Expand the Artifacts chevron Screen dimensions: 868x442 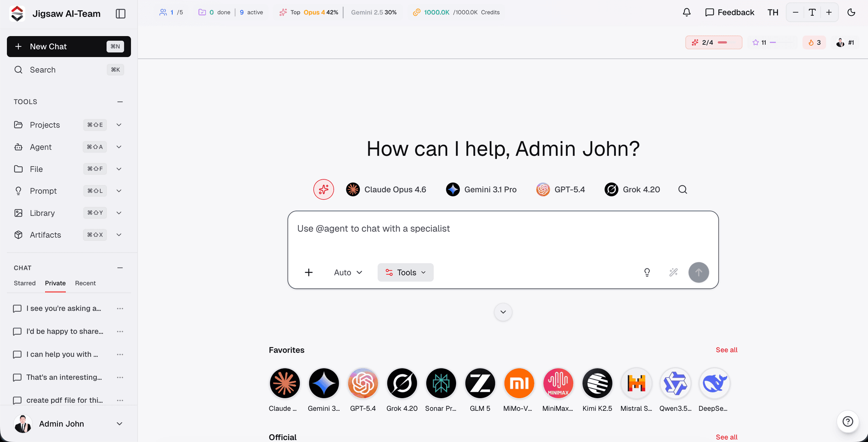tap(119, 235)
